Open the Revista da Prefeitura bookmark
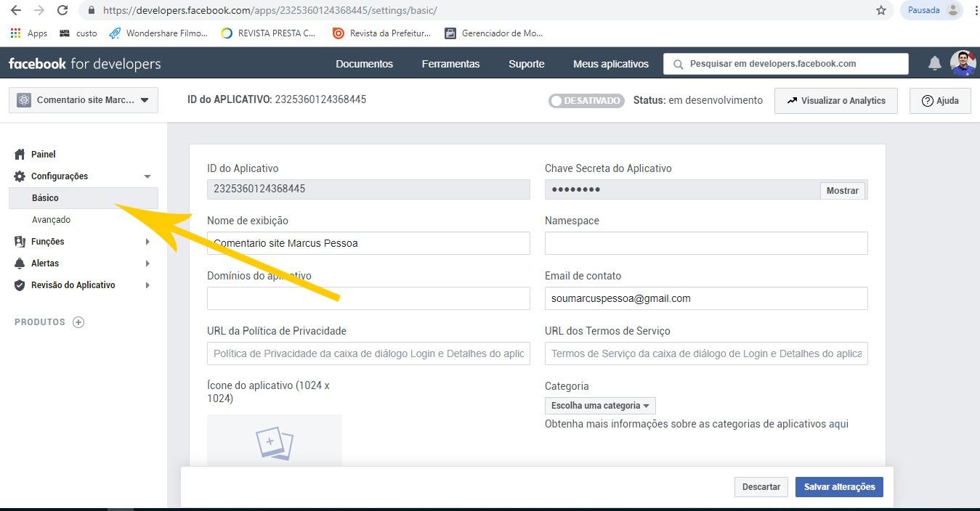Viewport: 980px width, 511px height. 381,33
